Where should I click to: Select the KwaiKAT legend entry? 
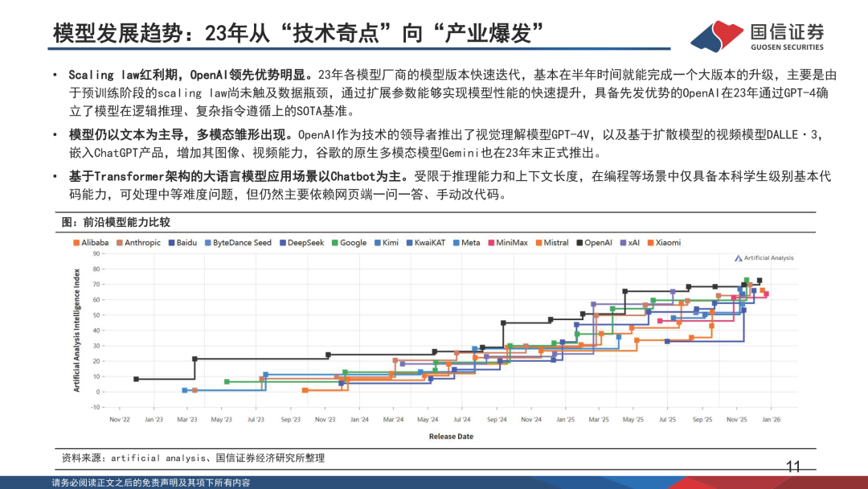(x=426, y=243)
